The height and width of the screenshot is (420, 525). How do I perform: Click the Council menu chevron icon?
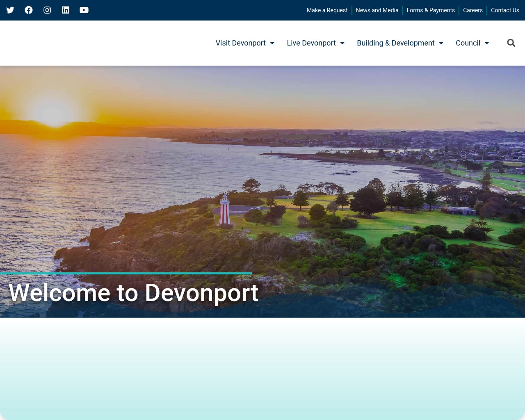[486, 43]
